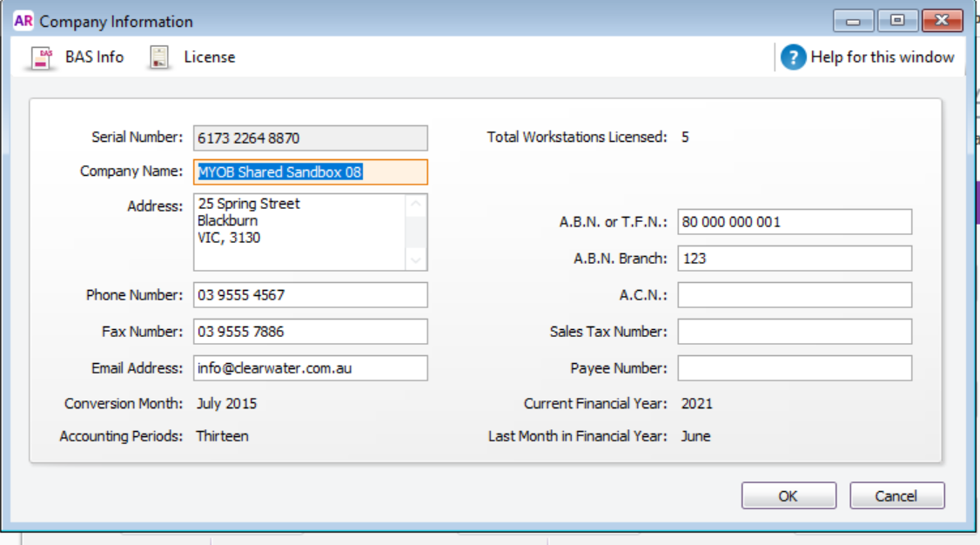Click the Serial Number field
The image size is (980, 545).
[x=311, y=138]
